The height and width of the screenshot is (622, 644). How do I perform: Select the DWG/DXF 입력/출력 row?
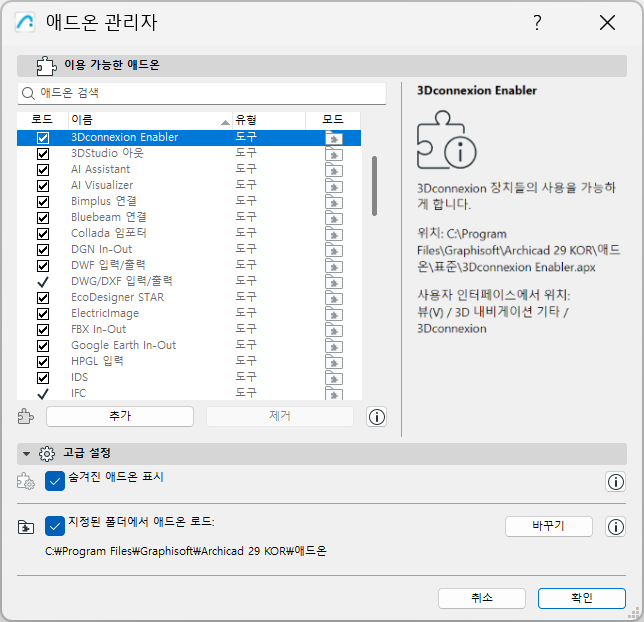coord(189,281)
